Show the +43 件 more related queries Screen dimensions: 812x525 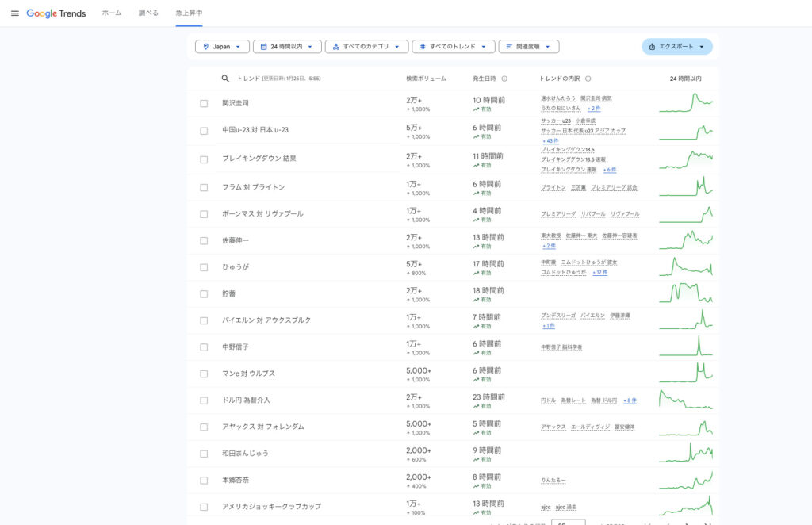[550, 140]
